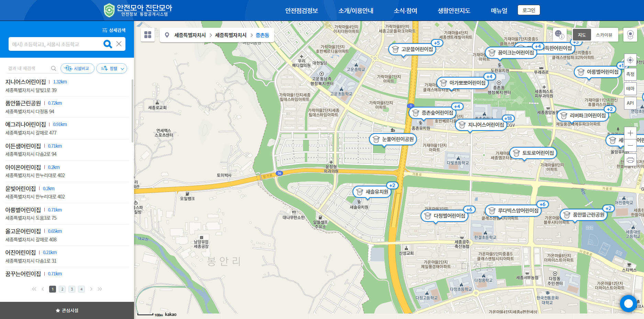This screenshot has width=644, height=319.
Task: Click the search magnifier icon
Action: [x=108, y=44]
